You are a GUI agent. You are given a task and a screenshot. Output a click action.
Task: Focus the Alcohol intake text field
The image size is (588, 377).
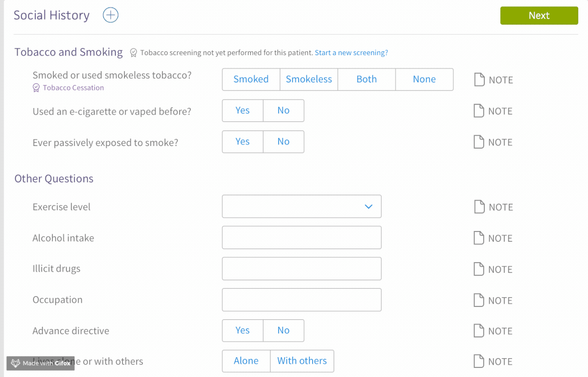tap(301, 237)
